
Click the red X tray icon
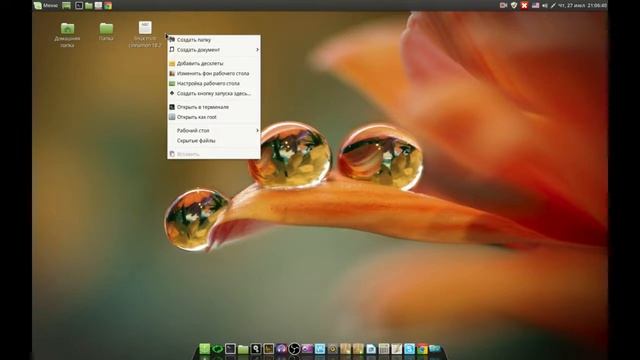524,5
